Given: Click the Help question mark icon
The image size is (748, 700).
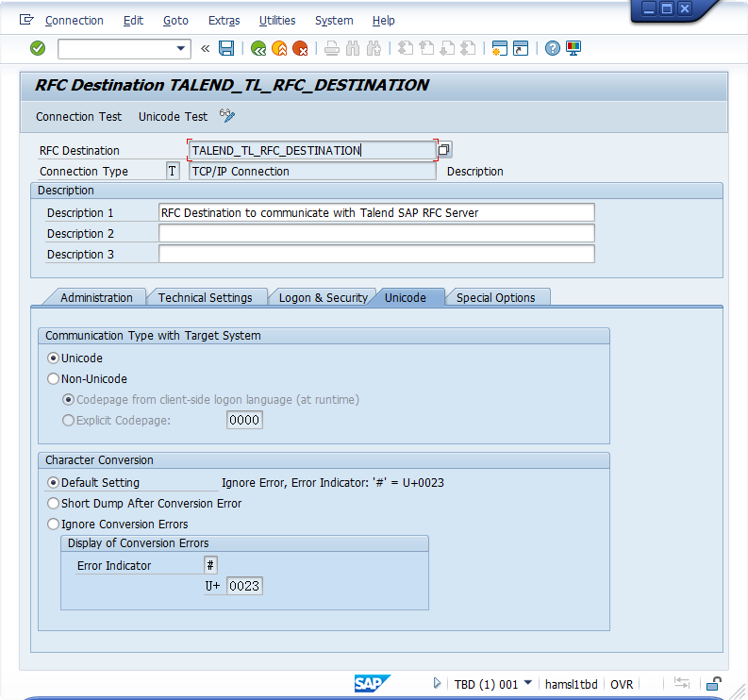Looking at the screenshot, I should pyautogui.click(x=553, y=48).
